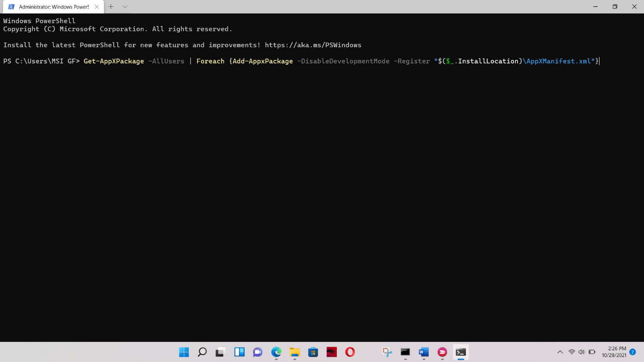Viewport: 644px width, 362px height.
Task: Select the active Windows Terminal taskbar icon
Action: click(461, 352)
